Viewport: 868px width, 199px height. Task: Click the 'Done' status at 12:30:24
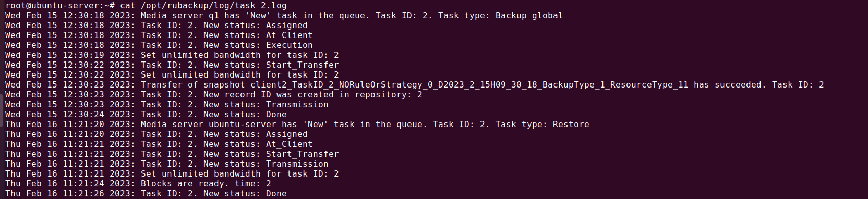276,115
